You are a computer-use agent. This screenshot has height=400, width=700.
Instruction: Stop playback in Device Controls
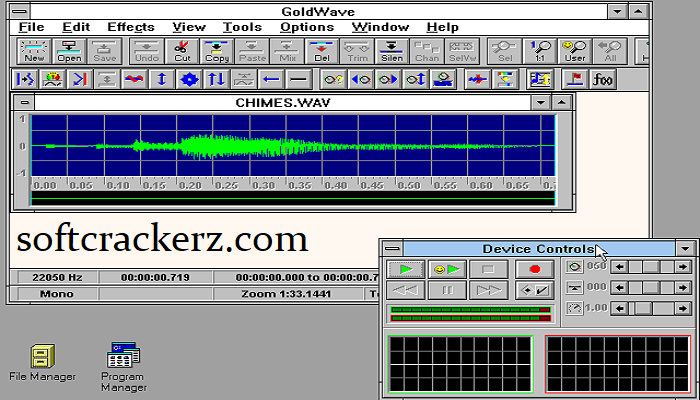(488, 269)
